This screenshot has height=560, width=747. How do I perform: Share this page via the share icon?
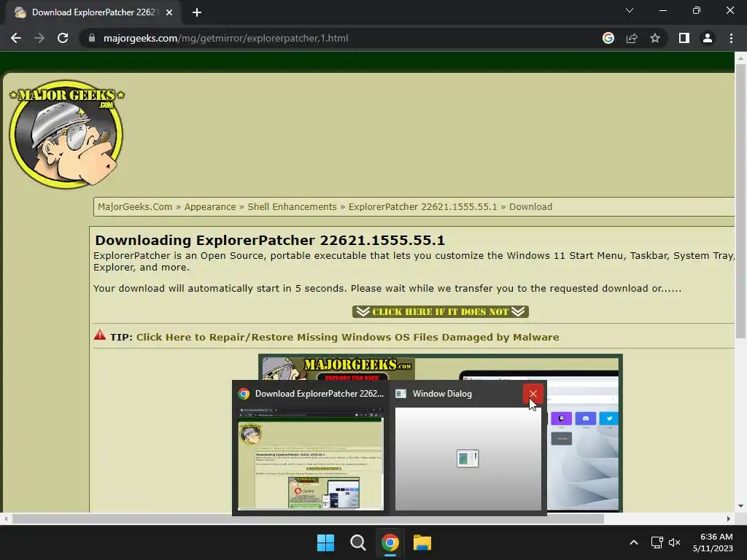pyautogui.click(x=632, y=38)
